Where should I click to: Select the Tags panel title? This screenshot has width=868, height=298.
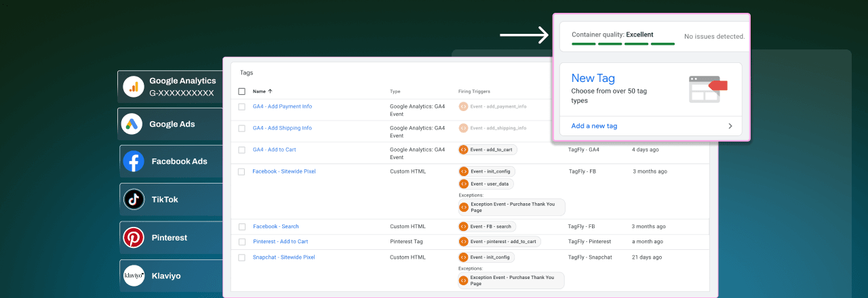coord(246,72)
